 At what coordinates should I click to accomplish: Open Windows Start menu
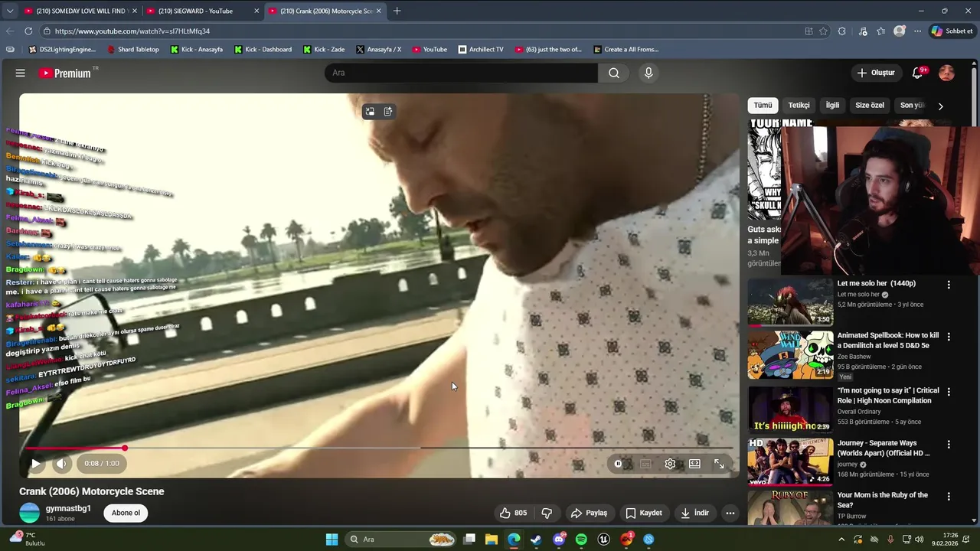tap(332, 540)
